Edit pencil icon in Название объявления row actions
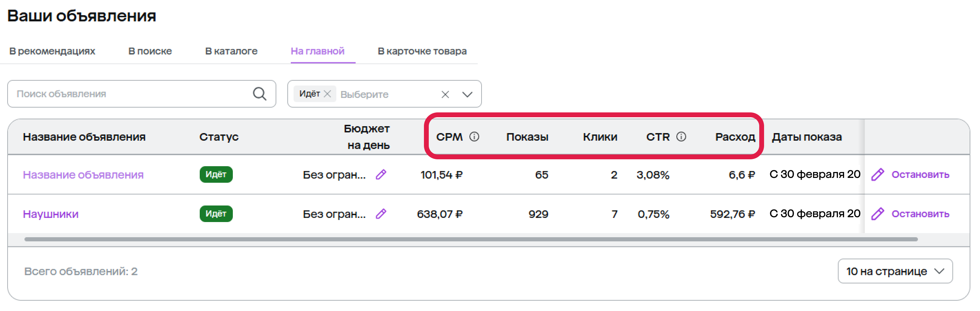 [877, 174]
